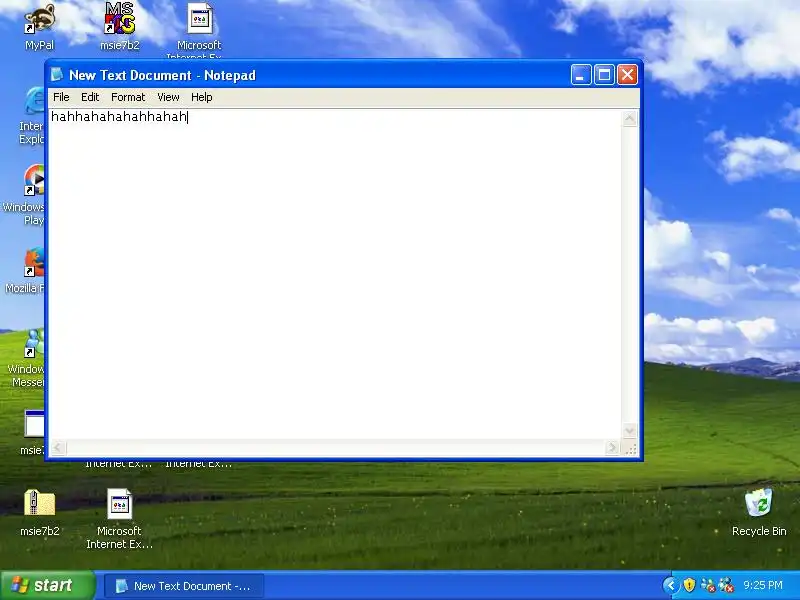This screenshot has height=600, width=800.
Task: Minimize the Notepad window
Action: [581, 75]
